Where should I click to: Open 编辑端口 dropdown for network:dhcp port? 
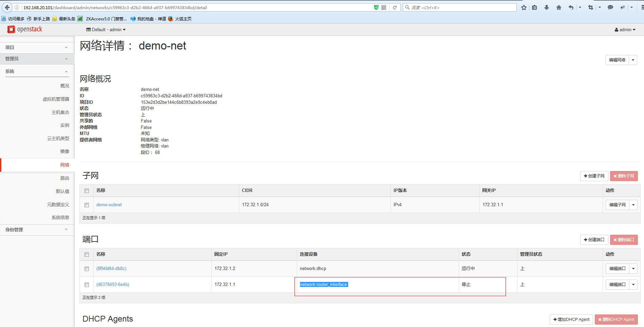coord(633,269)
